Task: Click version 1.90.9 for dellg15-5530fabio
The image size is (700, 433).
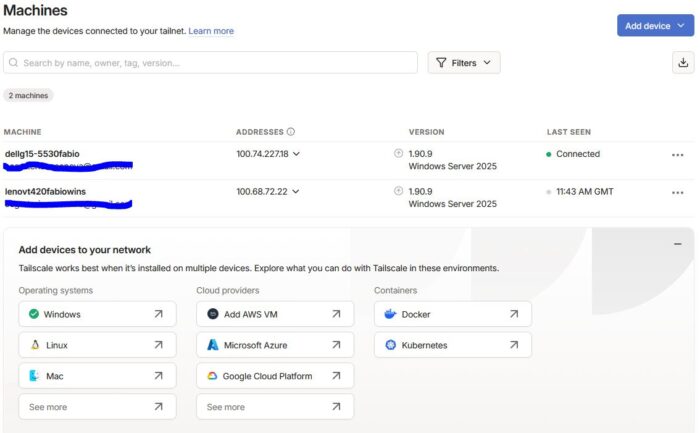Action: pyautogui.click(x=420, y=154)
